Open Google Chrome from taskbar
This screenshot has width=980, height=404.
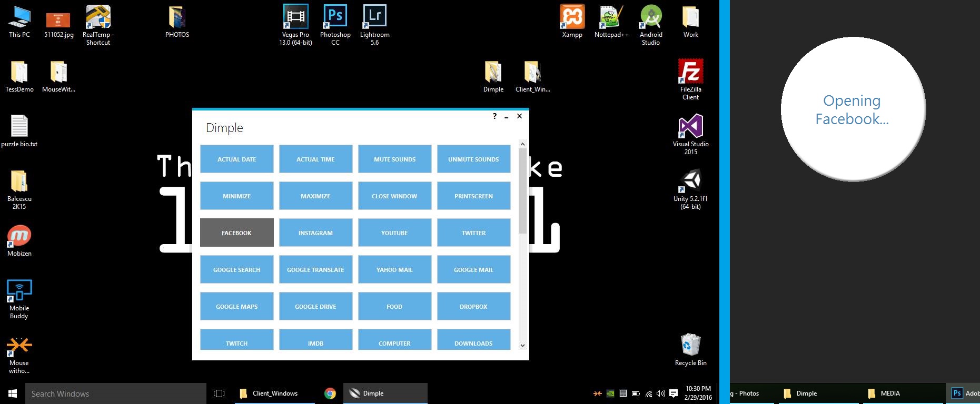(330, 393)
